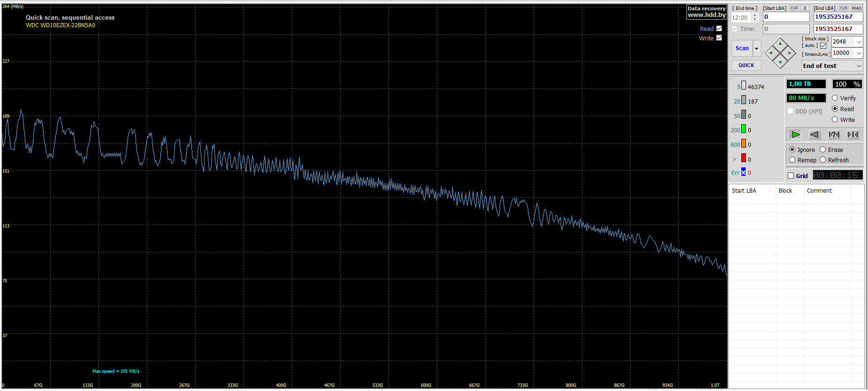Select the Verify radio button
Viewport: 868px width, 391px height.
tap(835, 98)
